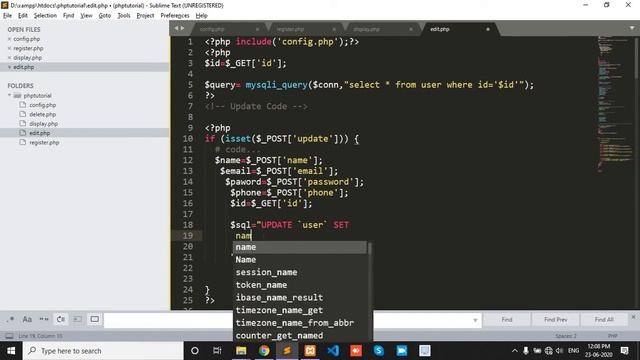Open config.php in phptutorial folder
The image size is (640, 360).
click(x=42, y=105)
